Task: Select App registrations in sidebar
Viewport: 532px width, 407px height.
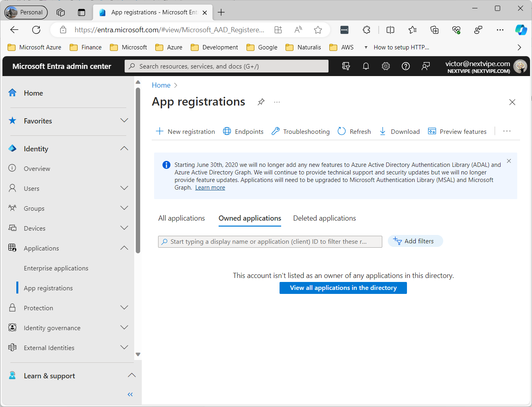Action: [48, 288]
